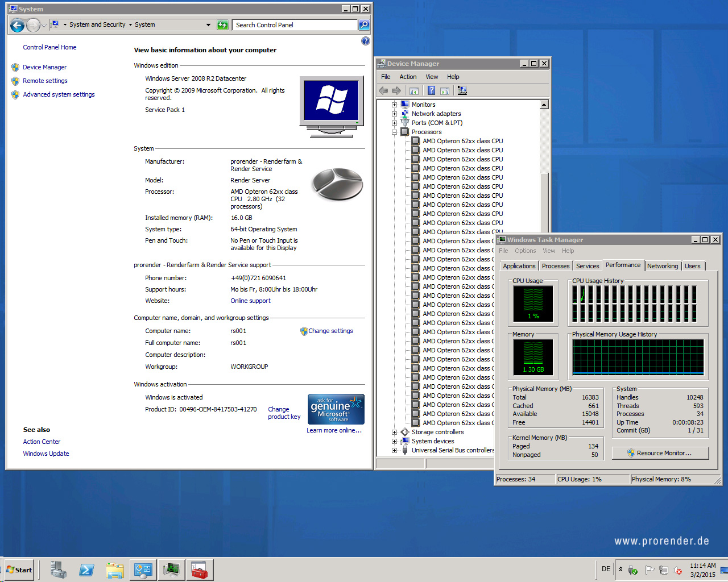Expand the Ports (COM & LPT) node
This screenshot has height=582, width=728.
(394, 123)
